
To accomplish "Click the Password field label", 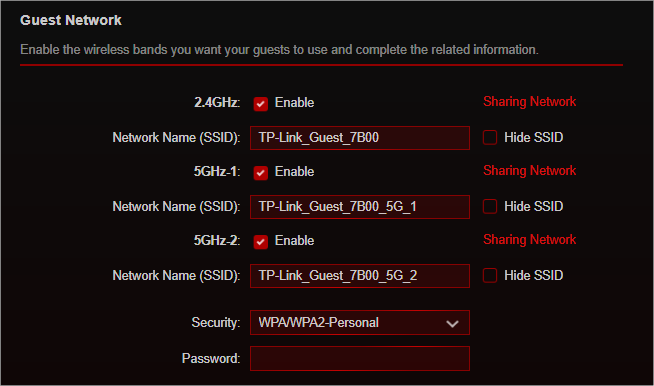I will click(211, 358).
